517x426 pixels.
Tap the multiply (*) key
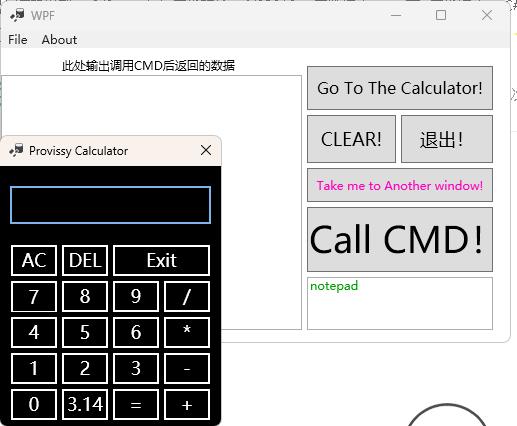[187, 332]
